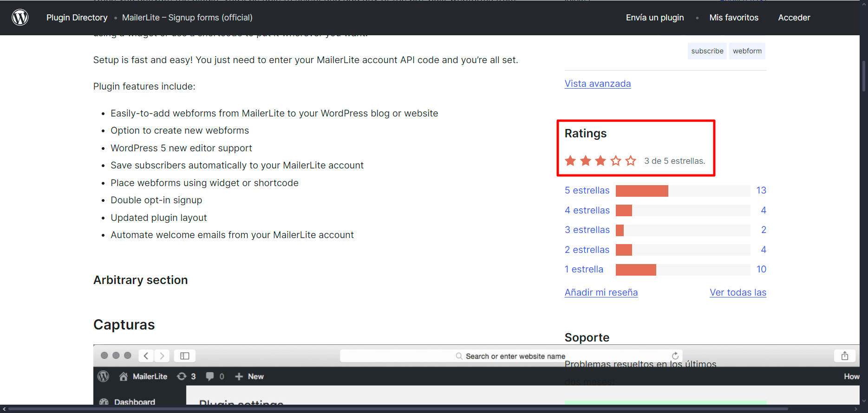Image resolution: width=868 pixels, height=413 pixels.
Task: Click the forward arrow in screenshot browser
Action: pos(162,356)
